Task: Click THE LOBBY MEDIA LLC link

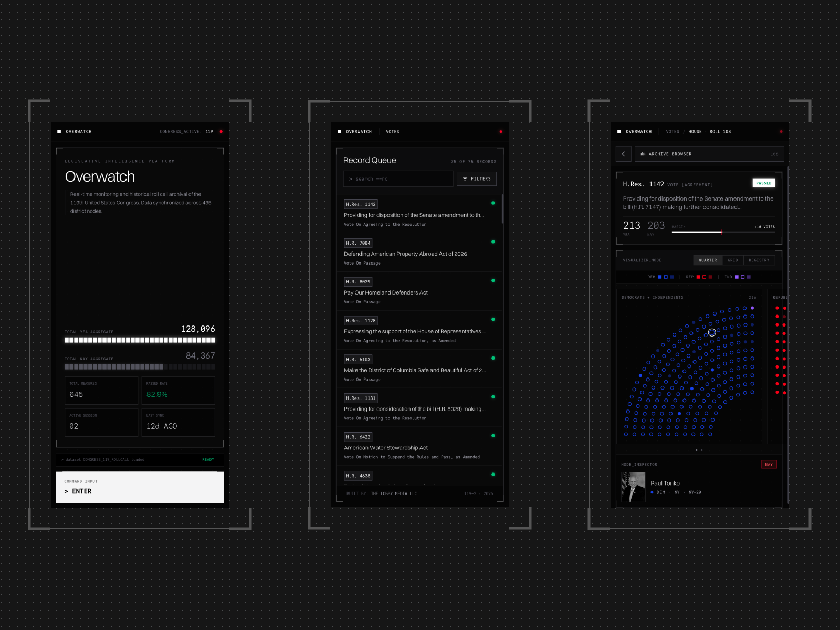Action: pos(394,493)
